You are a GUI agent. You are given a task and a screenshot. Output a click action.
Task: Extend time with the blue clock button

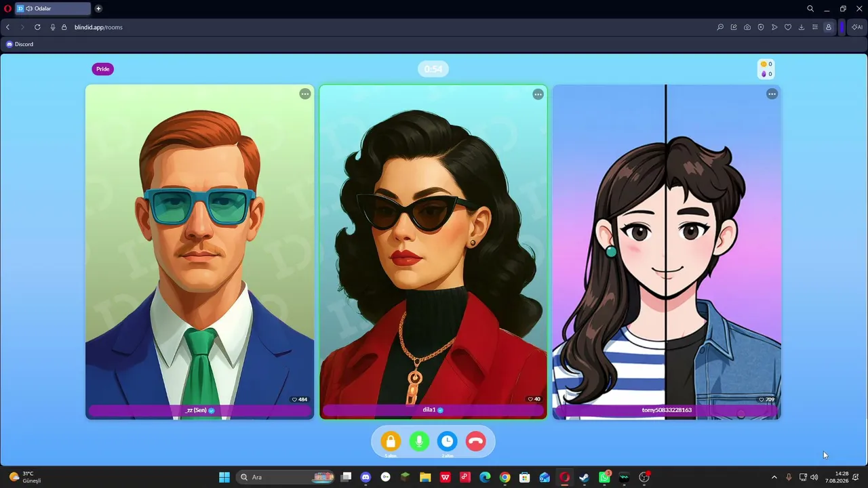(448, 441)
